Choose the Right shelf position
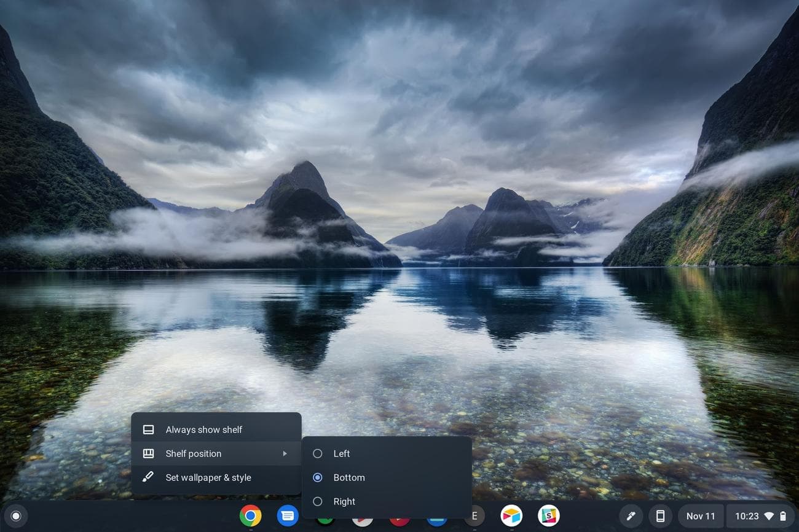Screen dimensions: 799x532 344,501
